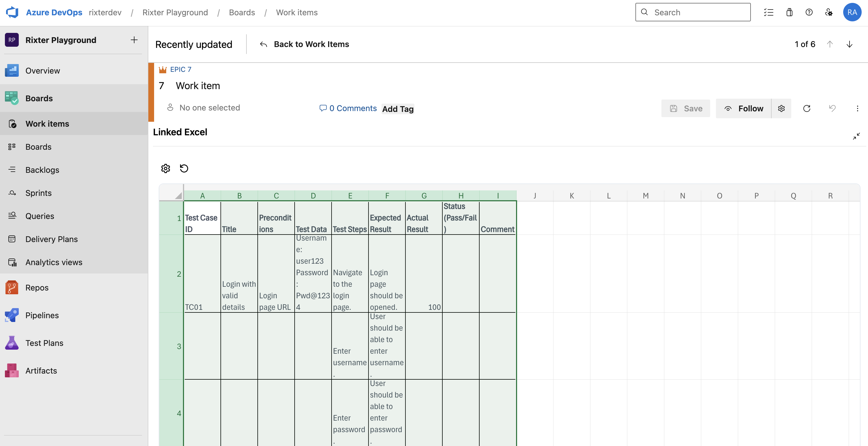The image size is (868, 446).
Task: Click the column A header to select it
Action: tap(202, 195)
